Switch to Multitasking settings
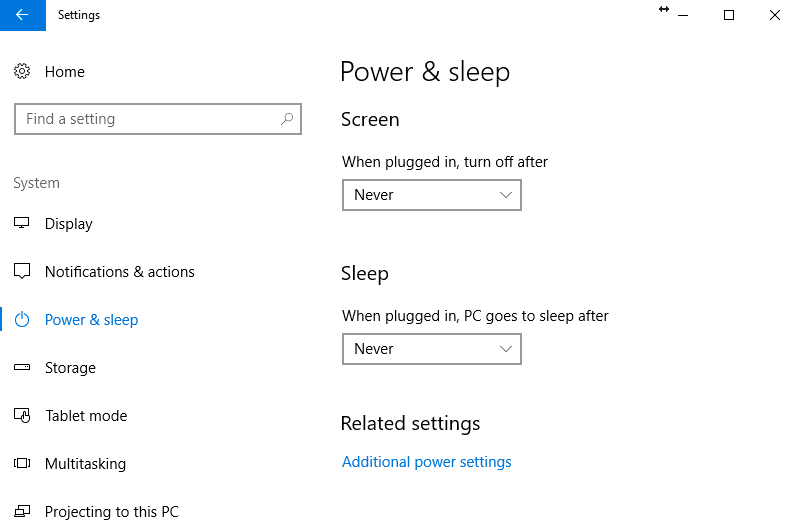The width and height of the screenshot is (790, 524). (85, 464)
